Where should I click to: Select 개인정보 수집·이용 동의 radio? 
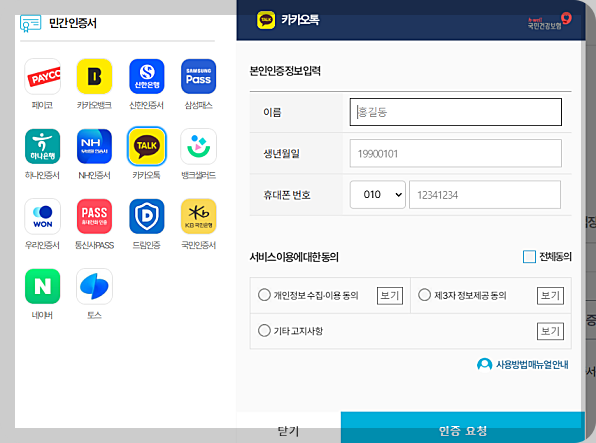[264, 295]
